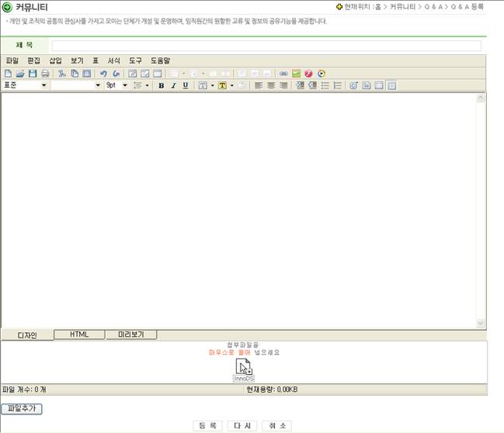This screenshot has width=504, height=433.
Task: Click the 파일추가 button
Action: tap(21, 408)
